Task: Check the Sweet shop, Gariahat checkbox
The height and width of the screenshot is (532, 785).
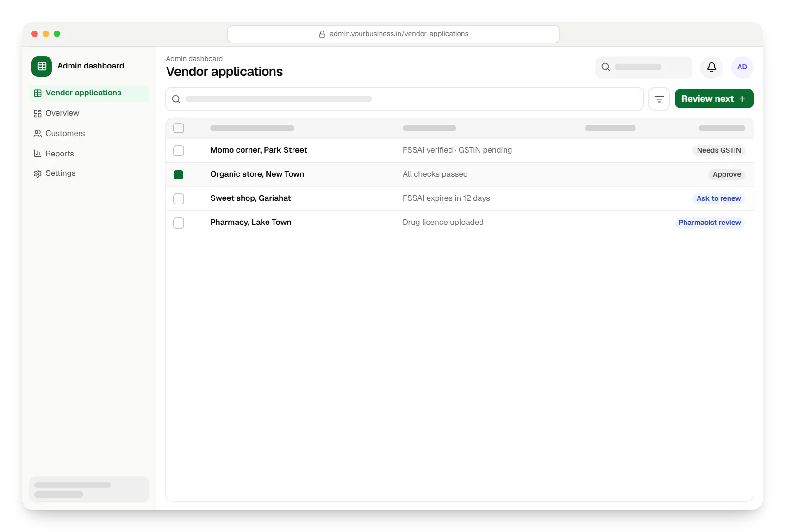Action: (179, 199)
